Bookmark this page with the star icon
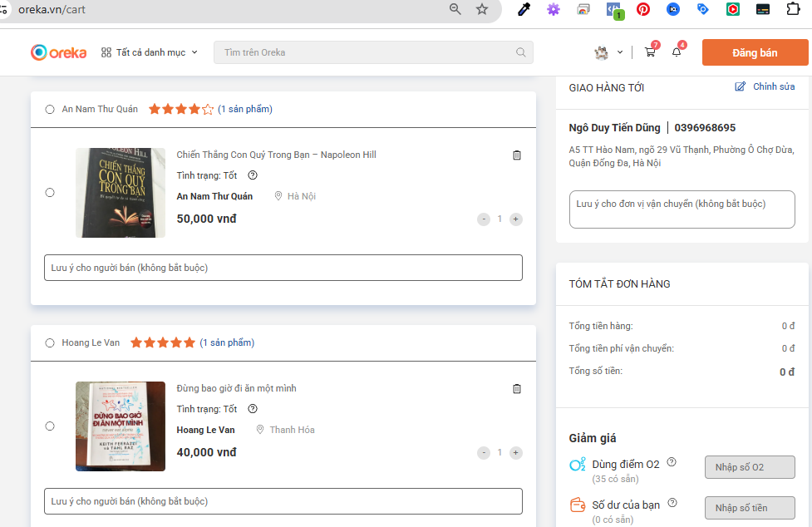The image size is (812, 527). click(x=482, y=9)
